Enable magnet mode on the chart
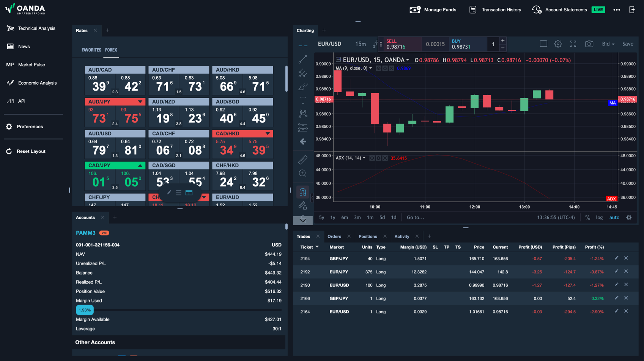This screenshot has width=644, height=361. (303, 192)
